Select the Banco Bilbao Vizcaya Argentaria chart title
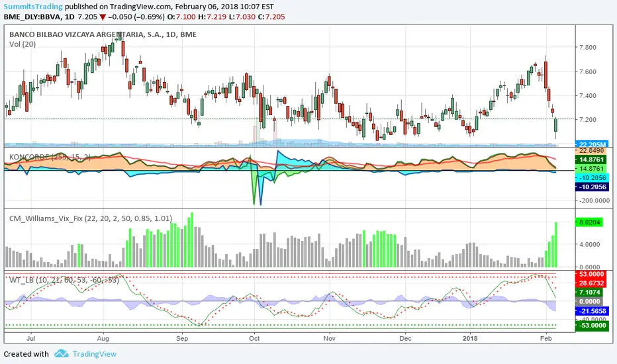 point(103,34)
